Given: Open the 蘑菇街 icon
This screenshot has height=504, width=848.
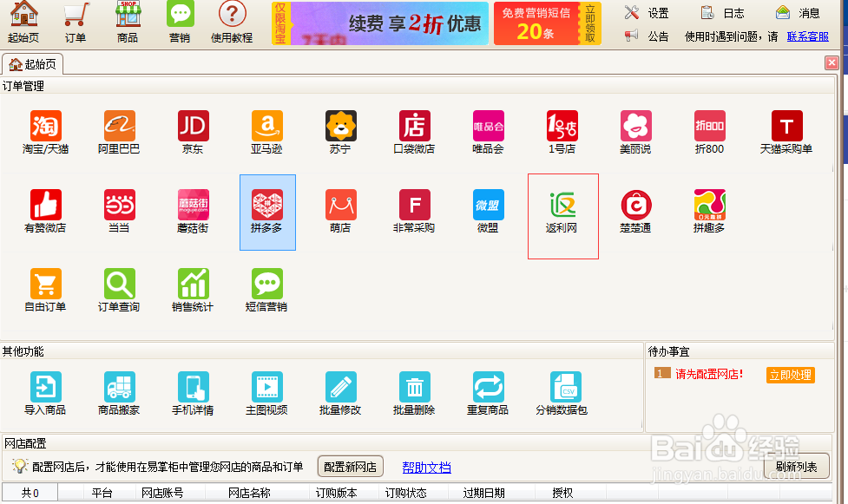Looking at the screenshot, I should (x=193, y=212).
